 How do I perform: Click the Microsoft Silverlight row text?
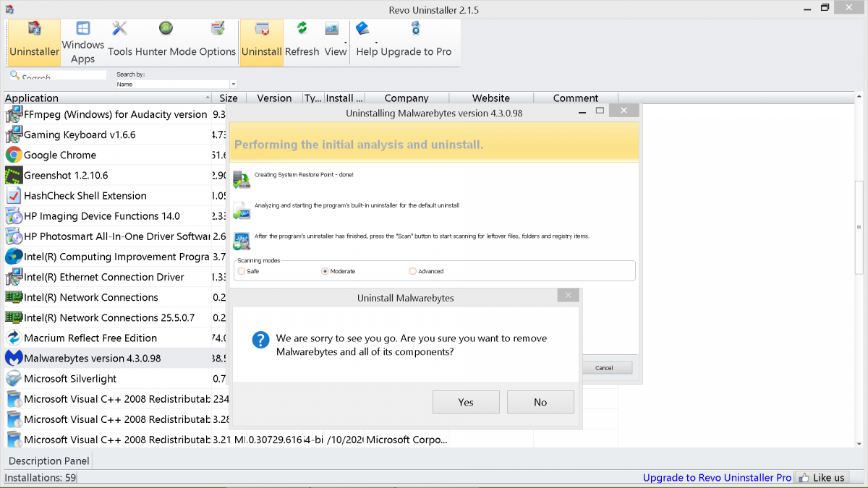[70, 378]
